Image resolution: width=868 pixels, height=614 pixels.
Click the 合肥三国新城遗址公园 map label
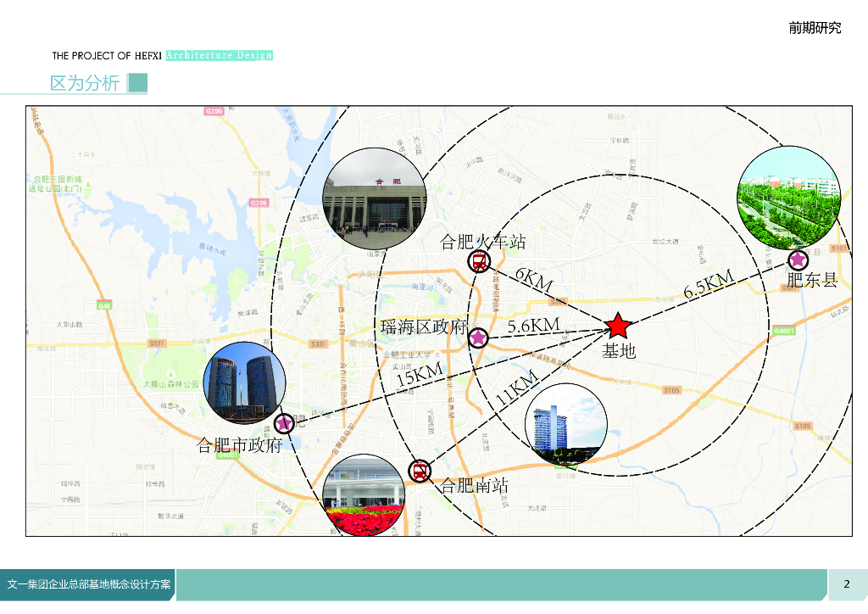coord(56,184)
